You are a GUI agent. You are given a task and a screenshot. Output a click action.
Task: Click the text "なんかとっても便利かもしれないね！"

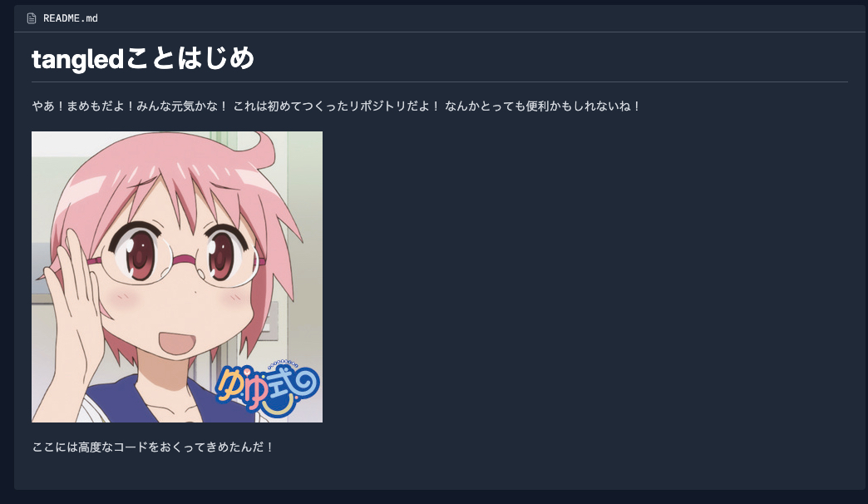point(543,106)
